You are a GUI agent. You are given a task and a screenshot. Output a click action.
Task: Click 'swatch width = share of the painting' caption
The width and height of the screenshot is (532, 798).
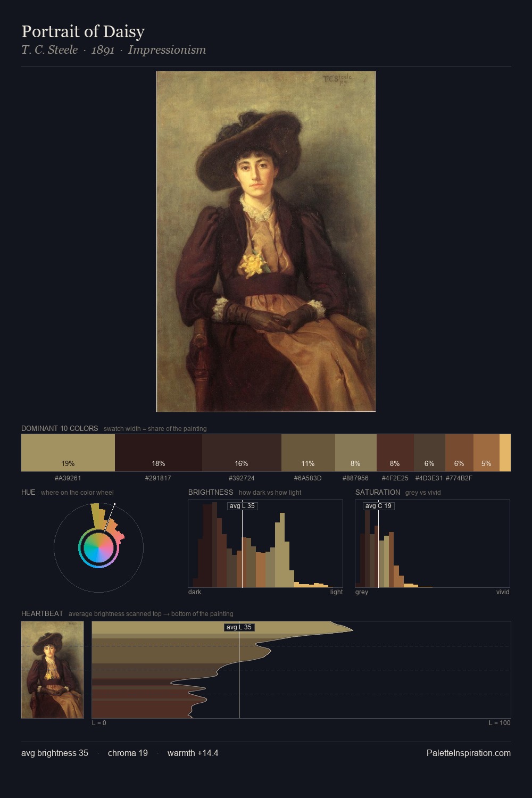point(155,429)
